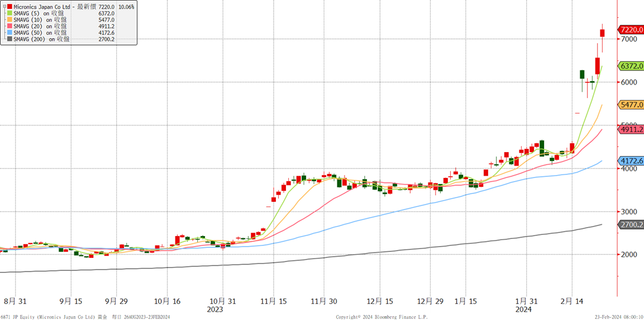644x320 pixels.
Task: Click the blue 4172.6 axis price tag
Action: coord(631,161)
